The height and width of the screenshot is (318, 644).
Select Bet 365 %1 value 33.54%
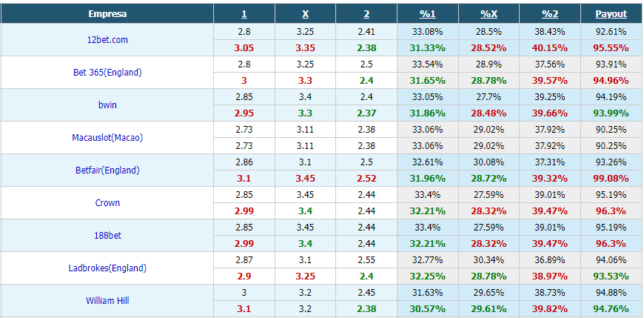click(428, 64)
